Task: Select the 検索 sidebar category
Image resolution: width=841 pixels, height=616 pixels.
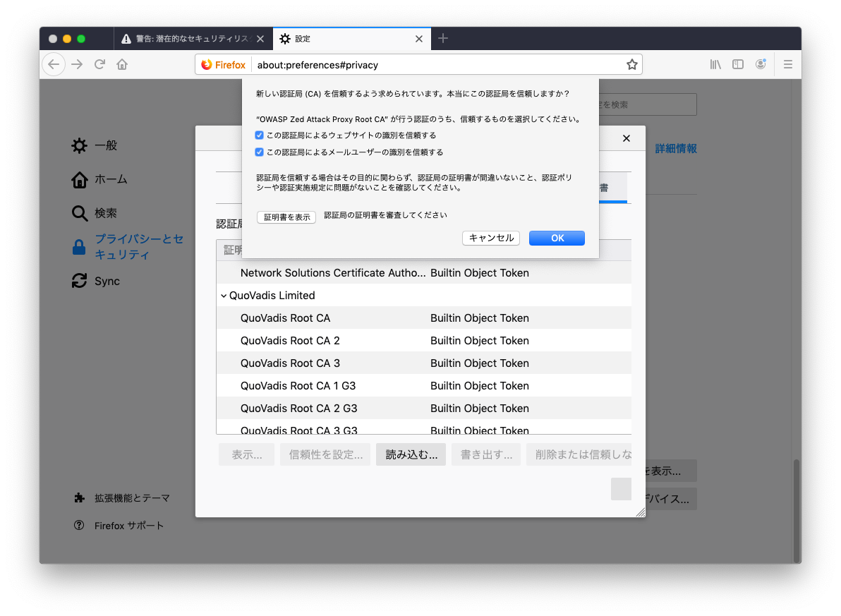Action: [95, 213]
